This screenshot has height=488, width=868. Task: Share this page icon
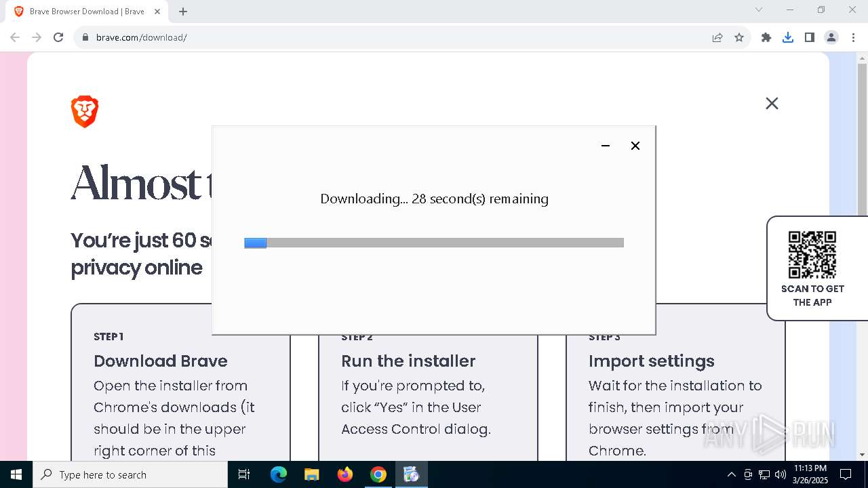tap(717, 37)
